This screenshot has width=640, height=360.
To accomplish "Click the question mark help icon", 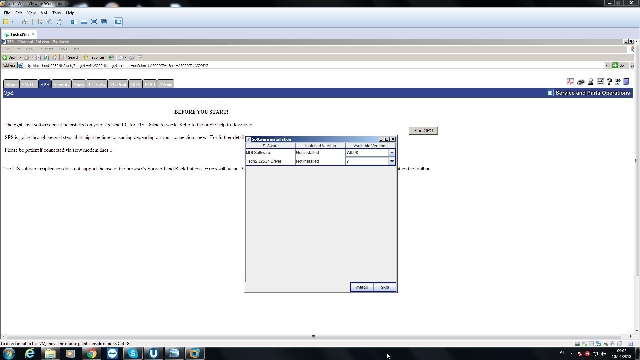I will (609, 82).
